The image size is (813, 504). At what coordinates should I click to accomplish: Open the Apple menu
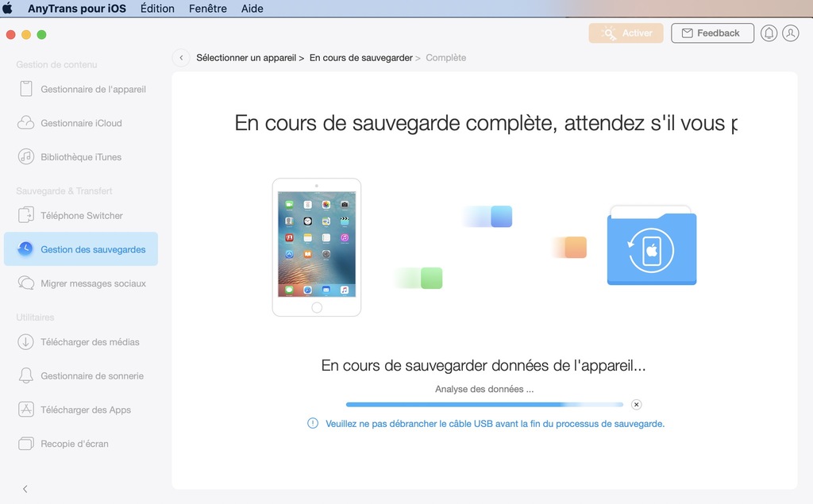point(7,8)
